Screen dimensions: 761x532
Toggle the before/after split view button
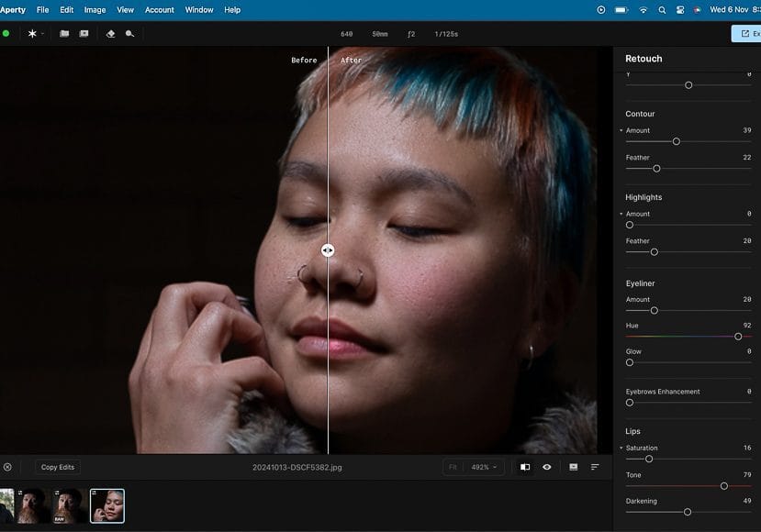[x=525, y=467]
